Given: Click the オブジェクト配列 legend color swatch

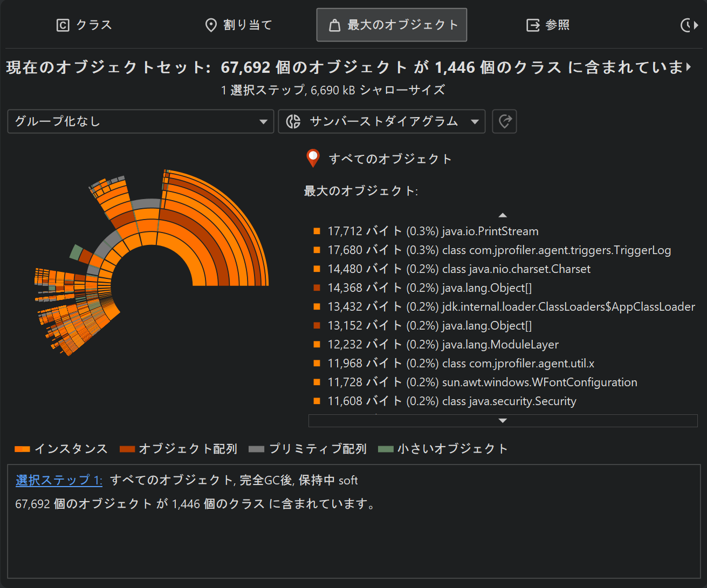Looking at the screenshot, I should (x=127, y=449).
